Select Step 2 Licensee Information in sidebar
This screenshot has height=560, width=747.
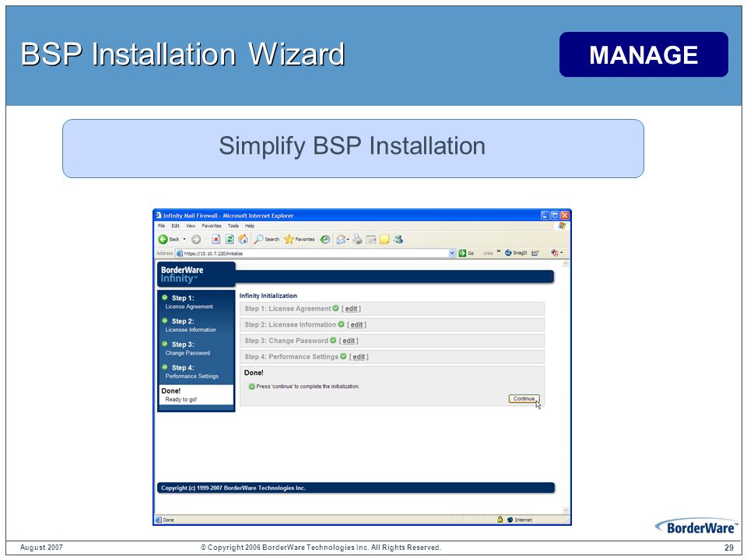tap(196, 325)
